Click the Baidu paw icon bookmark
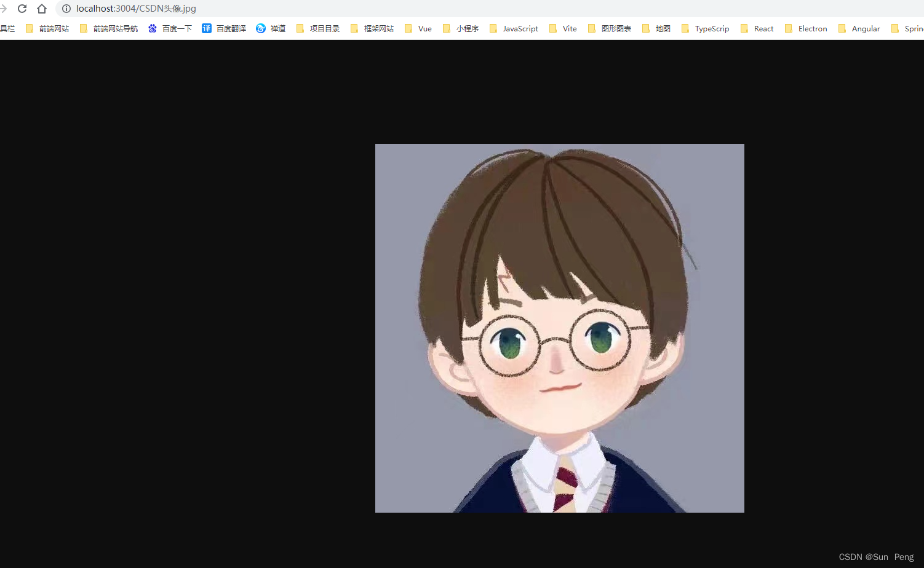Viewport: 924px width, 568px height. [153, 28]
